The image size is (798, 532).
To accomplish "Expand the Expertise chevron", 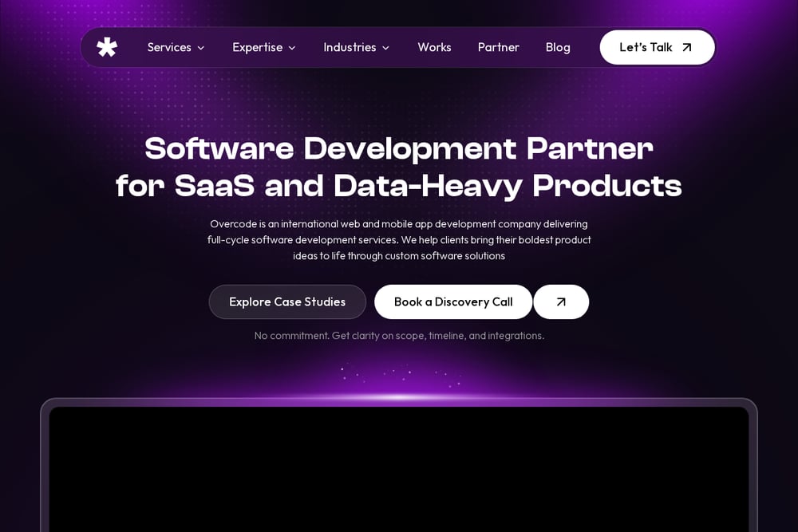I will pyautogui.click(x=292, y=48).
